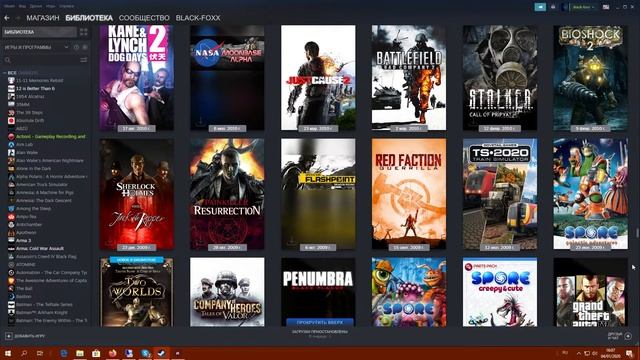This screenshot has height=360, width=640.
Task: Go back with the left arrow
Action: 7,18
